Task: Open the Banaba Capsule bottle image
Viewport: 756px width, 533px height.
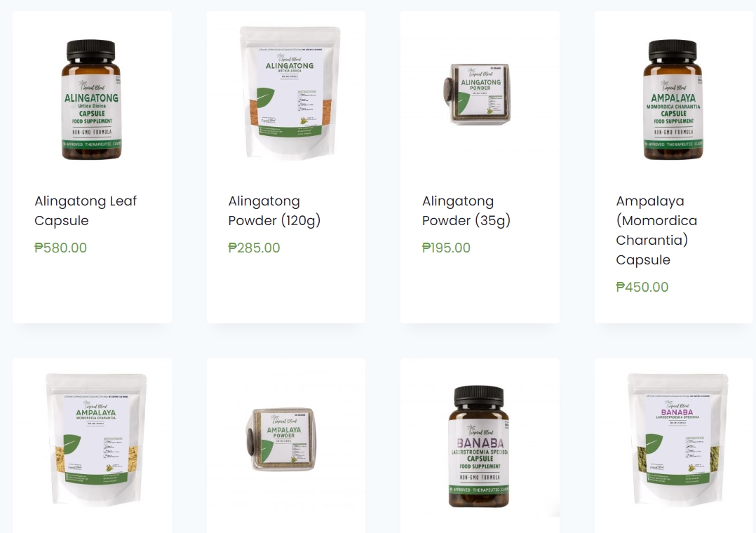Action: (x=480, y=446)
